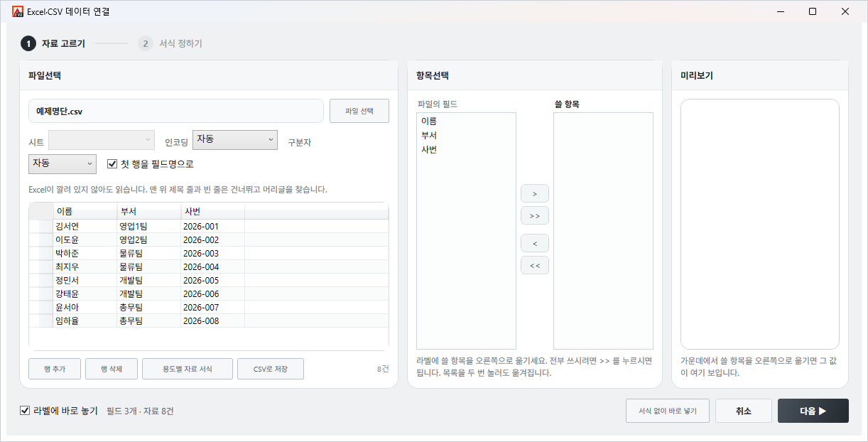Click cell 박하준
This screenshot has width=868, height=442.
coord(85,253)
